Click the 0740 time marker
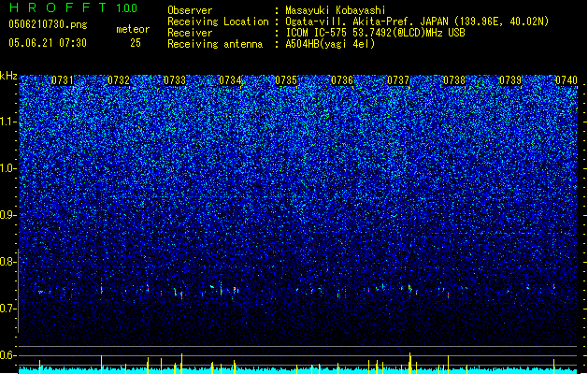Image resolution: width=588 pixels, height=374 pixels. [x=566, y=80]
